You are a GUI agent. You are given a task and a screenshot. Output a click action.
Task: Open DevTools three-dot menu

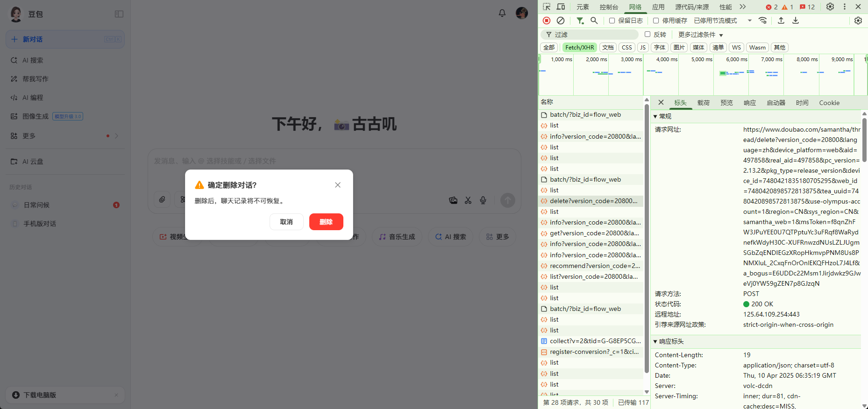845,7
